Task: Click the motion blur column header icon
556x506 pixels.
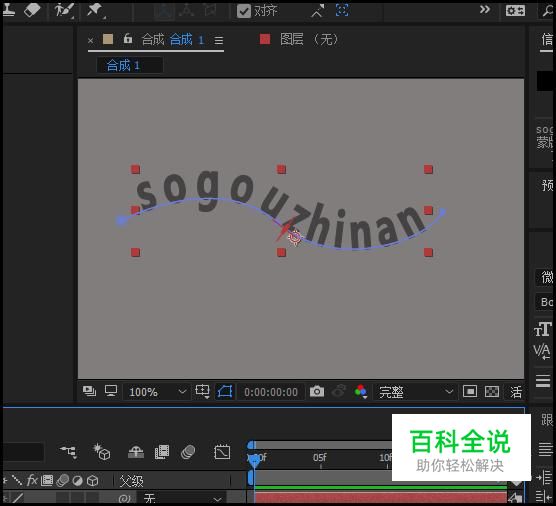Action: click(63, 481)
